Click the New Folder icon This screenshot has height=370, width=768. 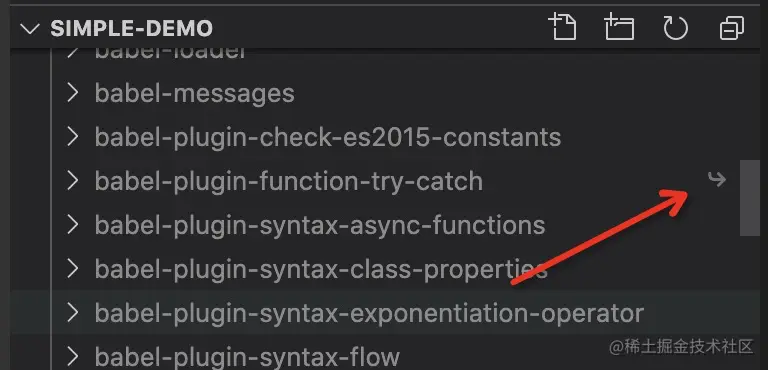click(x=619, y=27)
